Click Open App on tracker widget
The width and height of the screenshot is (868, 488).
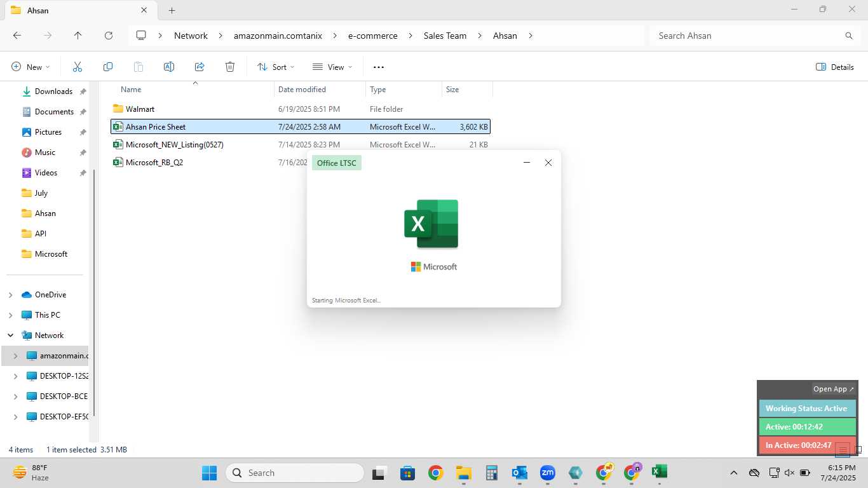coord(834,389)
